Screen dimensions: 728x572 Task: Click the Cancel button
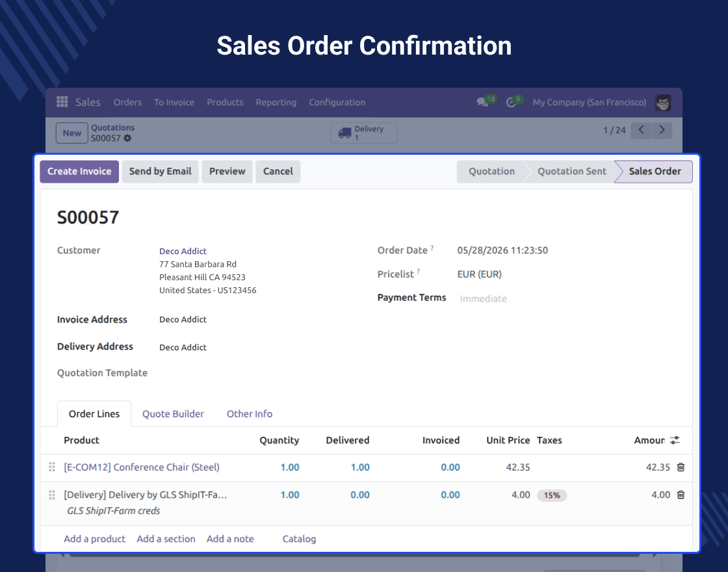pos(278,172)
